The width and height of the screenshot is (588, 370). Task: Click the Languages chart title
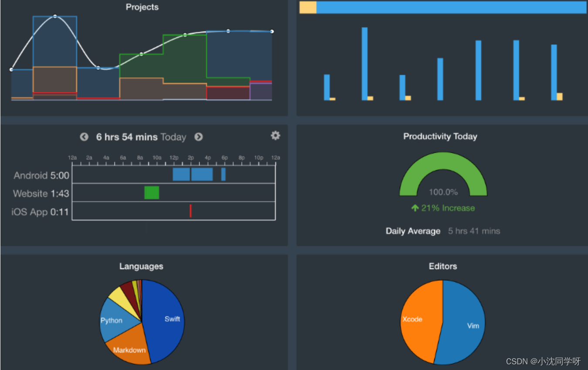click(141, 266)
